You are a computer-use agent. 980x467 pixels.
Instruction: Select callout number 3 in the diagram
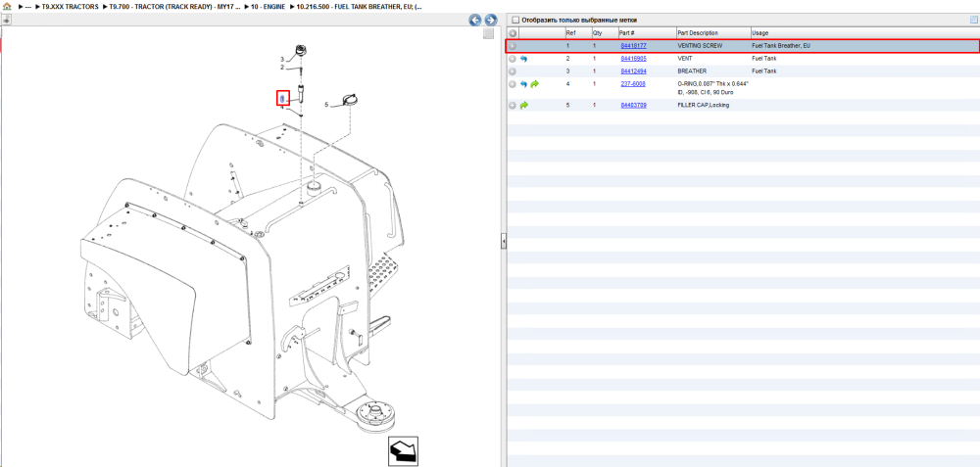click(282, 60)
